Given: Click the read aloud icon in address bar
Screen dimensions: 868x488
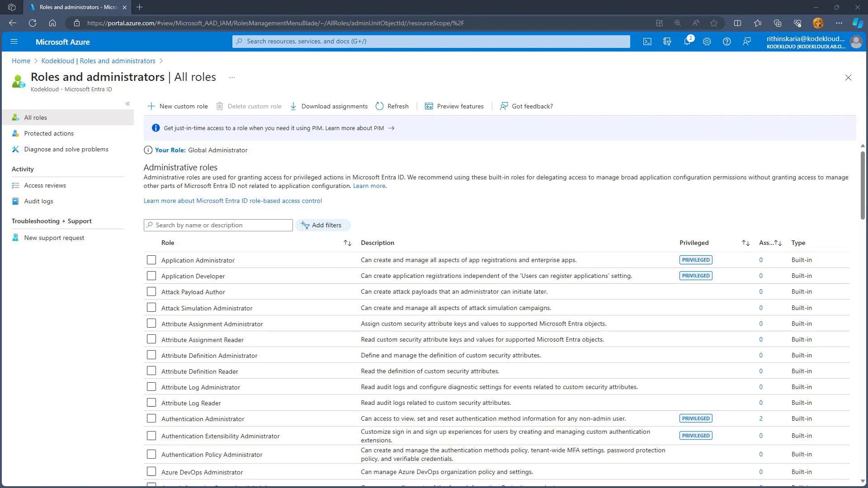Looking at the screenshot, I should pyautogui.click(x=696, y=23).
